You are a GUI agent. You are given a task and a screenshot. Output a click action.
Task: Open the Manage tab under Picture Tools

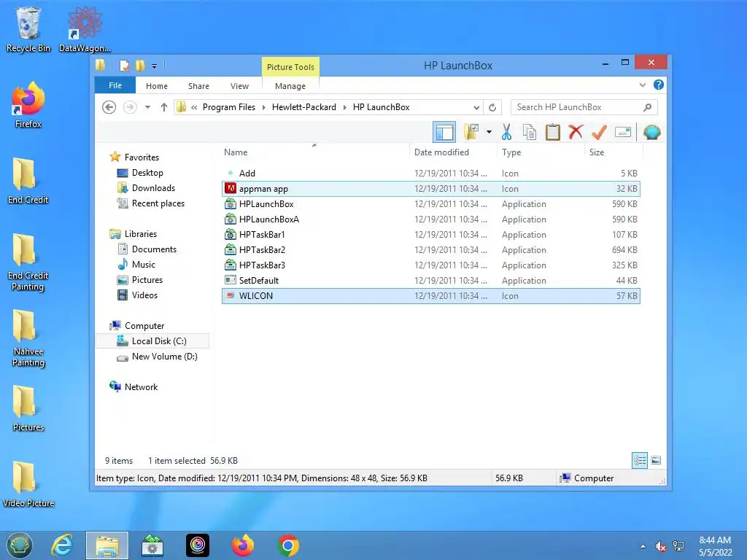tap(290, 86)
